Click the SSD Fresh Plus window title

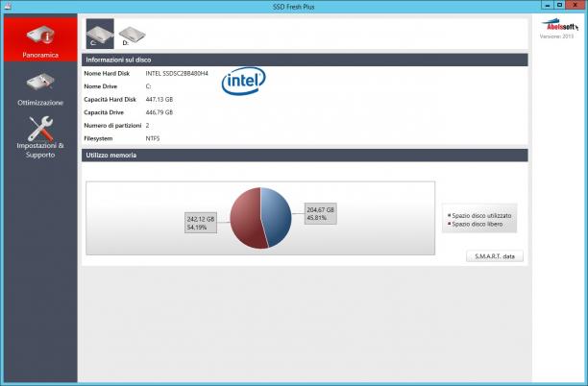(x=294, y=7)
